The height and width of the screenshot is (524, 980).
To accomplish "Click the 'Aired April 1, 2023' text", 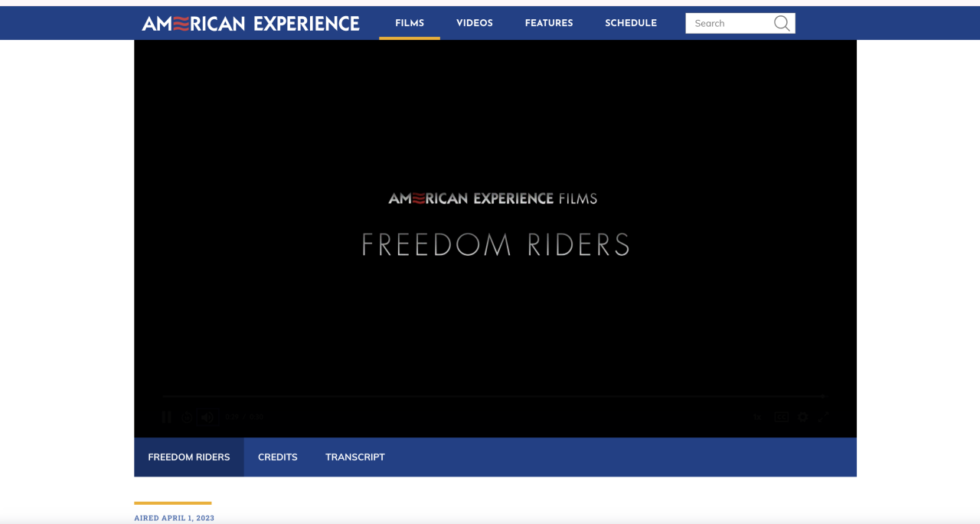I will point(175,518).
